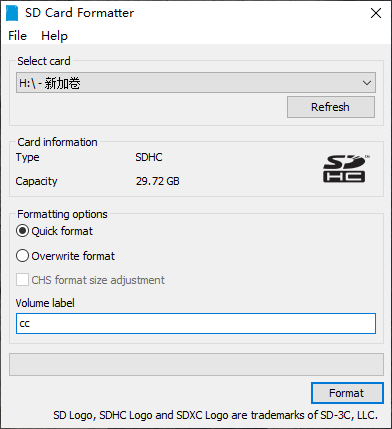Viewport: 392px width, 429px height.
Task: Click the SD-3C trademark notice text
Action: point(215,415)
